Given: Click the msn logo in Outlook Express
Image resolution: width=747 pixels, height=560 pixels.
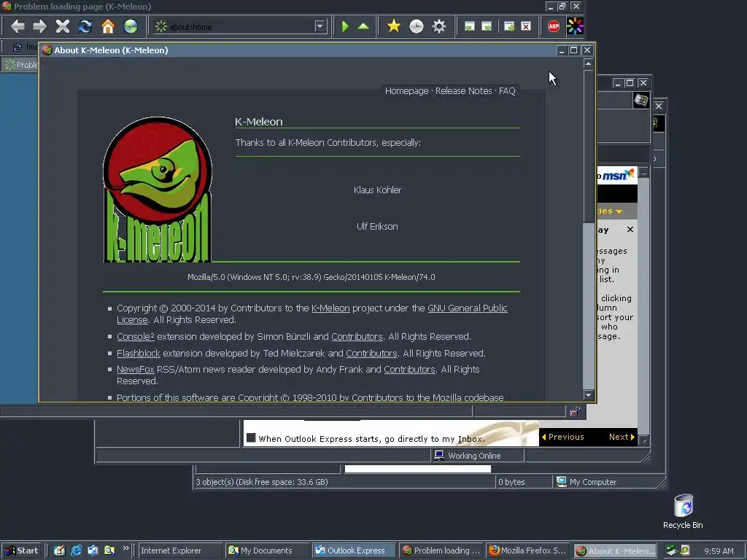Looking at the screenshot, I should 617,175.
